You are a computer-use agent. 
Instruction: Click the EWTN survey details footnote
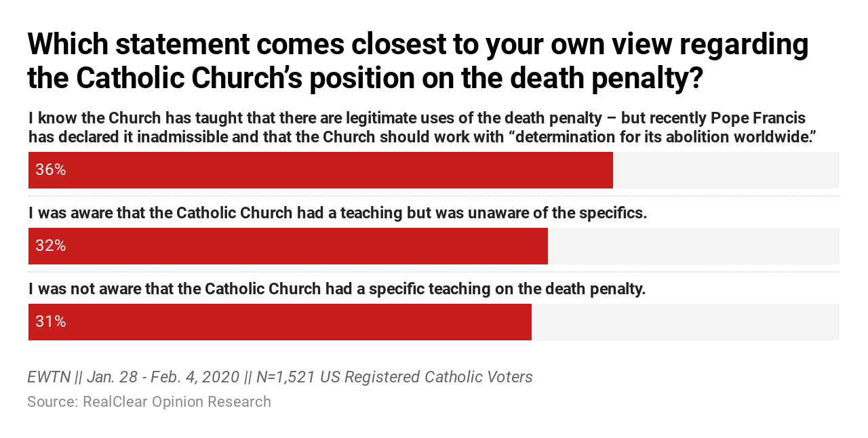[x=280, y=377]
